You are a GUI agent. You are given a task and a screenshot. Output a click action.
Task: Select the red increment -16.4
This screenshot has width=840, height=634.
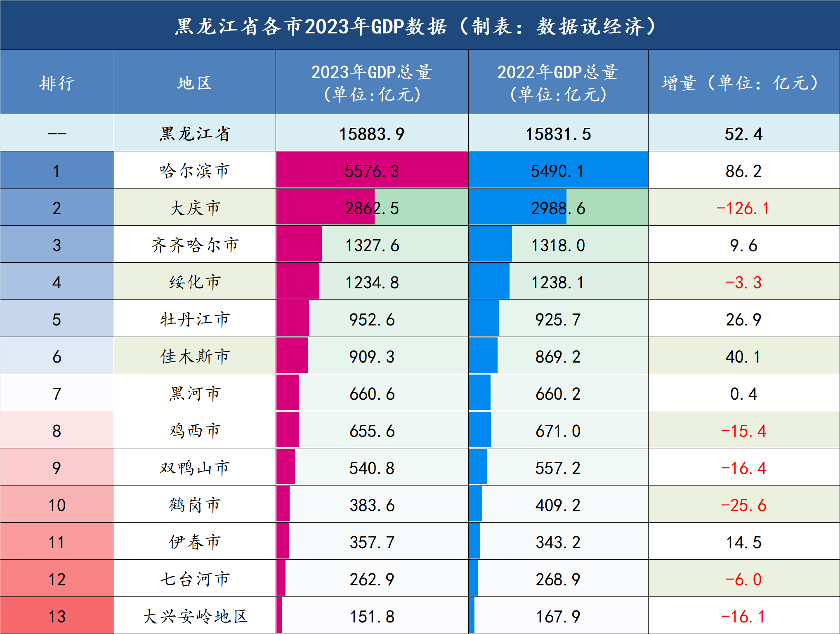[x=743, y=468]
